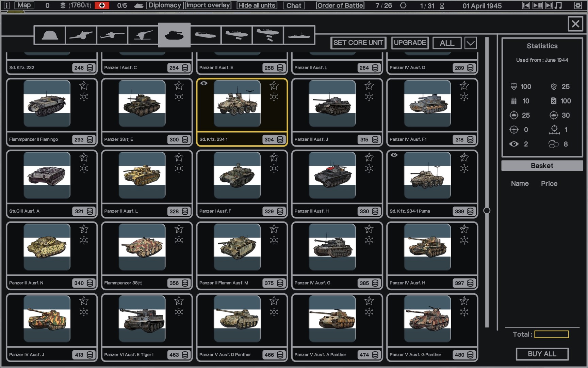Open the Diplomacy menu

pos(165,5)
